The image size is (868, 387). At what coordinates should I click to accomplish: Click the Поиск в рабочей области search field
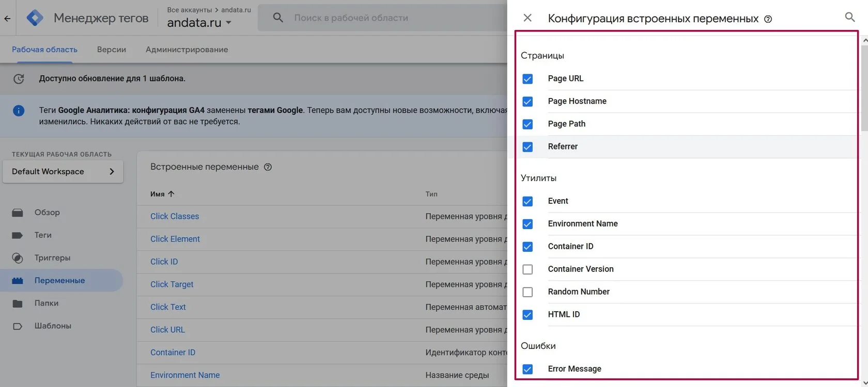point(382,18)
